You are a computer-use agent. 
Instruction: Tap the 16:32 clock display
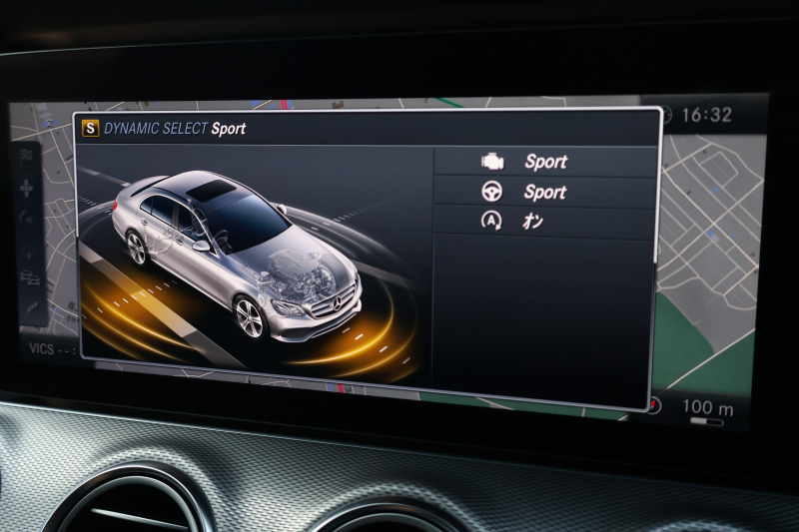706,115
